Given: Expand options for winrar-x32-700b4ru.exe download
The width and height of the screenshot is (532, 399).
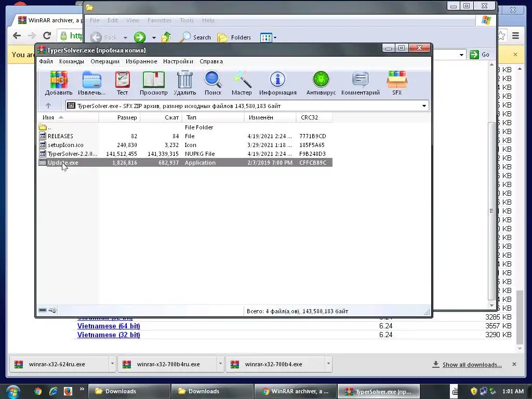Looking at the screenshot, I should click(x=220, y=364).
